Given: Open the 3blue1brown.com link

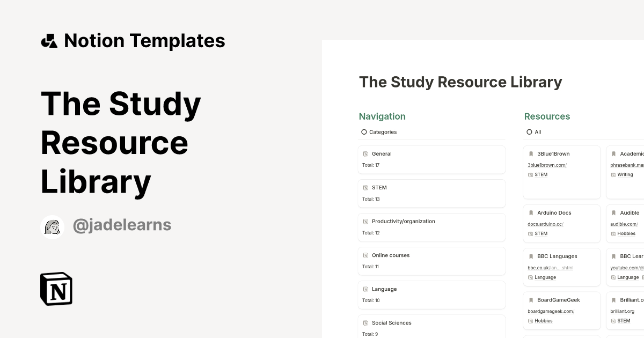Looking at the screenshot, I should point(547,165).
